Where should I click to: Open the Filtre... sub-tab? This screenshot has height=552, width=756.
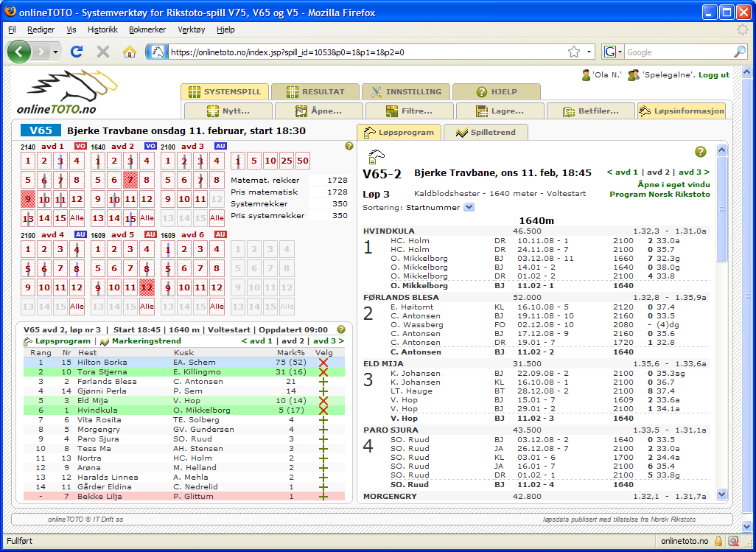tap(410, 111)
